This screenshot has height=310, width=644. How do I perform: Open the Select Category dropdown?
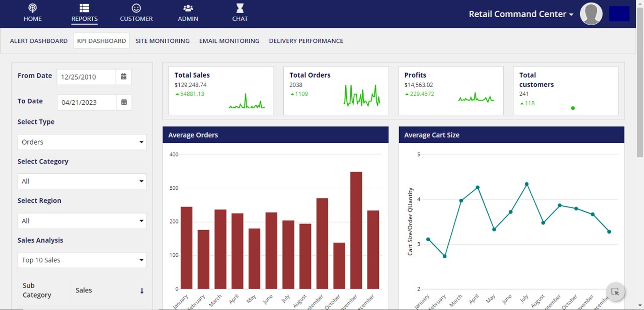pyautogui.click(x=82, y=181)
